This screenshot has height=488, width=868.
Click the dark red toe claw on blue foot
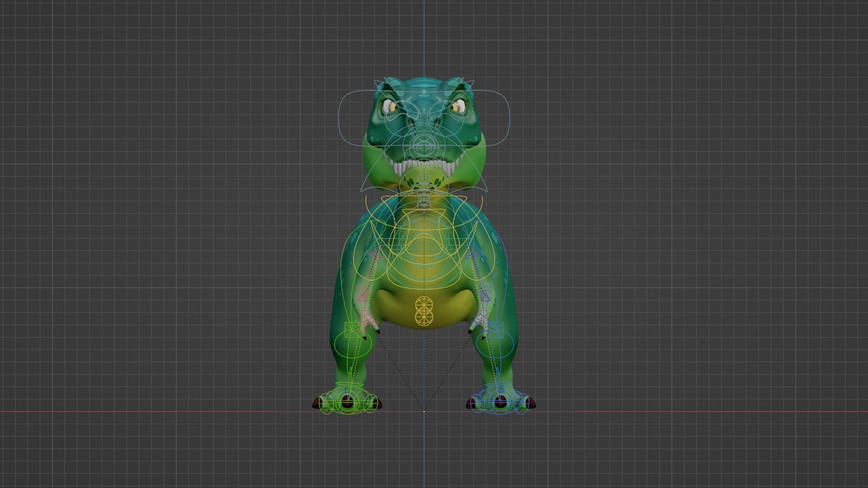click(532, 403)
